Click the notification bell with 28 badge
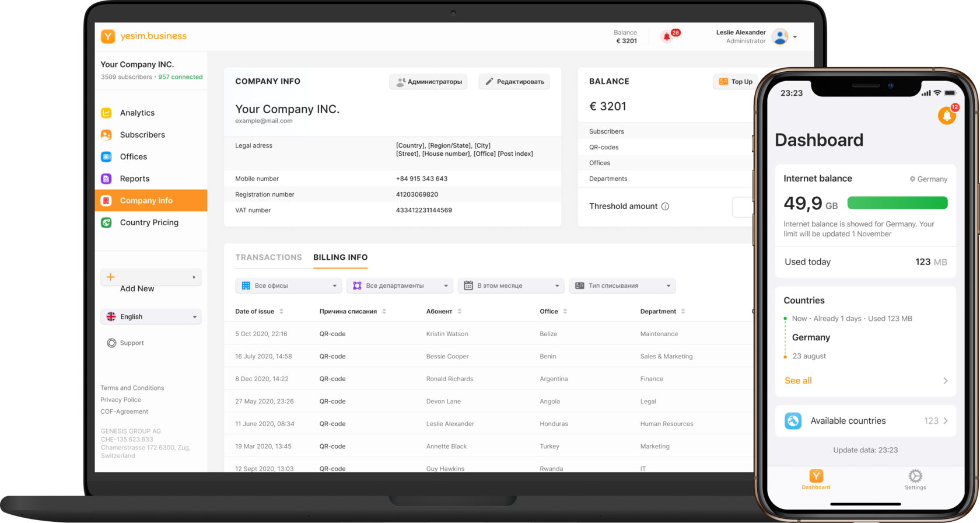The width and height of the screenshot is (980, 523). click(667, 37)
